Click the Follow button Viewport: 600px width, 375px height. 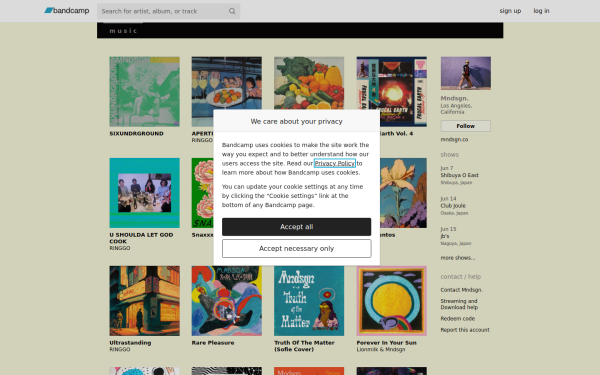click(465, 126)
